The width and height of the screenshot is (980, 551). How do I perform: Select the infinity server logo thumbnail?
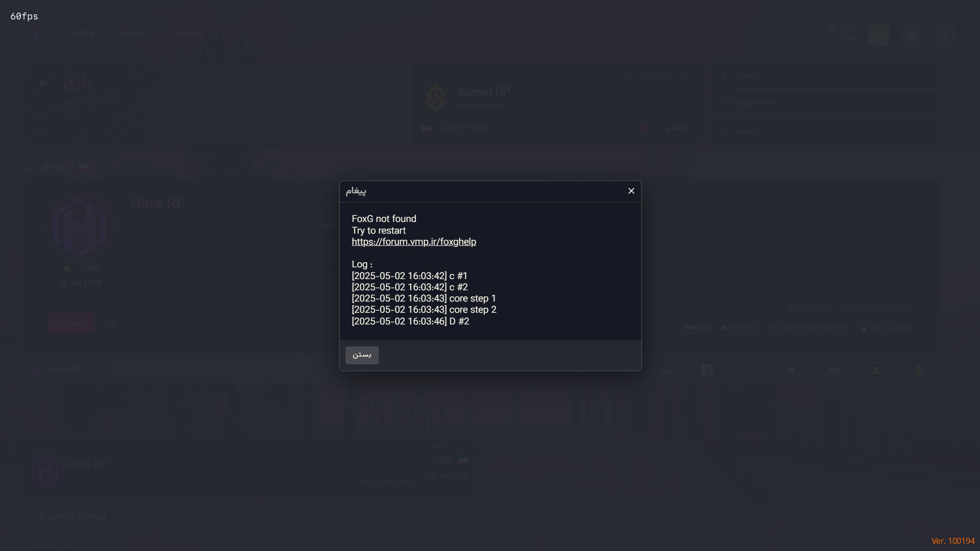pyautogui.click(x=835, y=370)
